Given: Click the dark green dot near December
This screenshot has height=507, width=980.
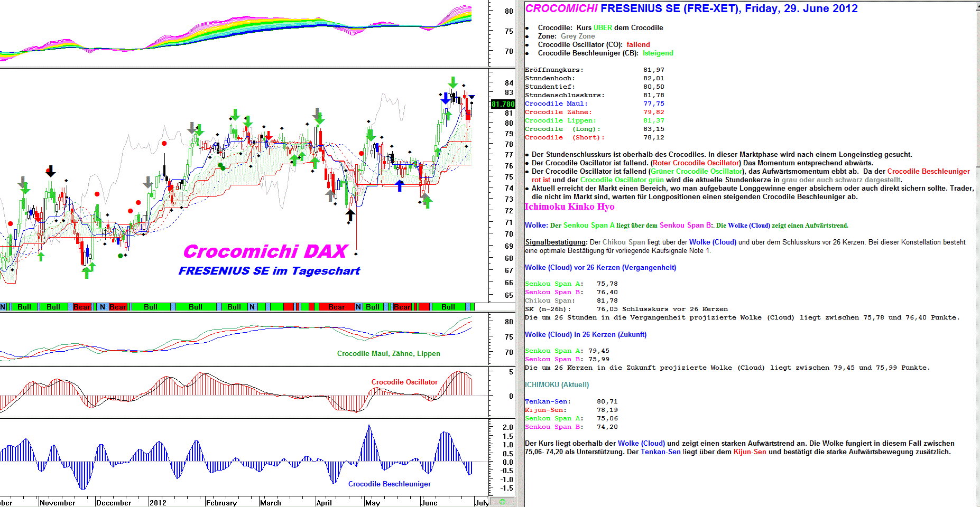Looking at the screenshot, I should pyautogui.click(x=121, y=256).
